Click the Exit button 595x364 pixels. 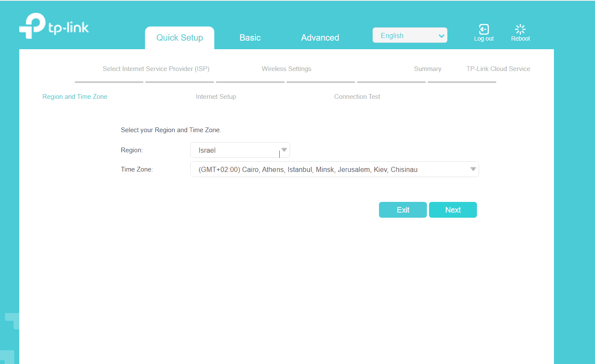(x=403, y=210)
